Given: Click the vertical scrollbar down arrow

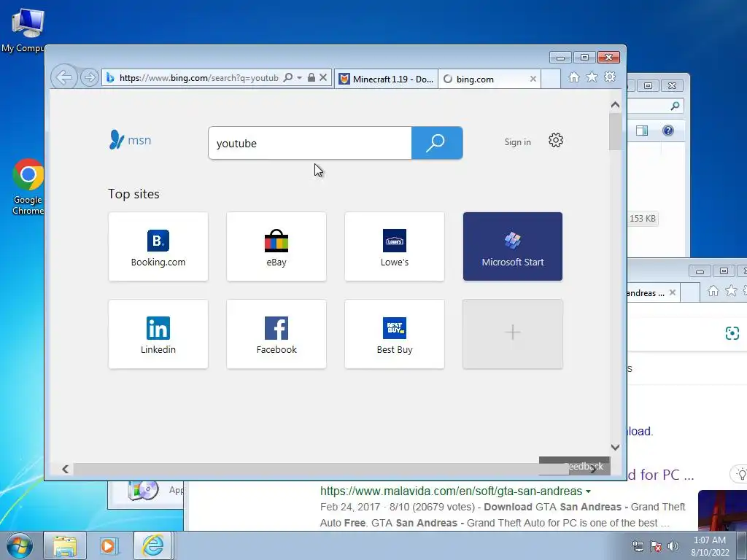Looking at the screenshot, I should point(615,447).
